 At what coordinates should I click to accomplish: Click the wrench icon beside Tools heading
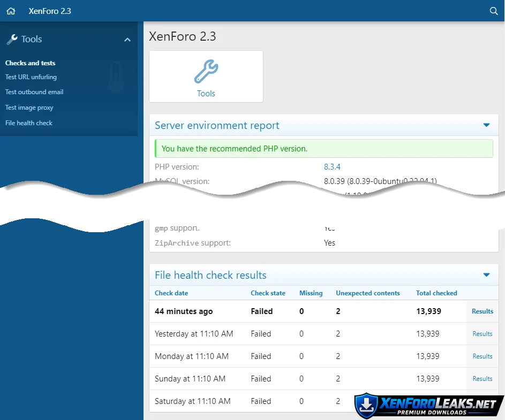[x=12, y=39]
